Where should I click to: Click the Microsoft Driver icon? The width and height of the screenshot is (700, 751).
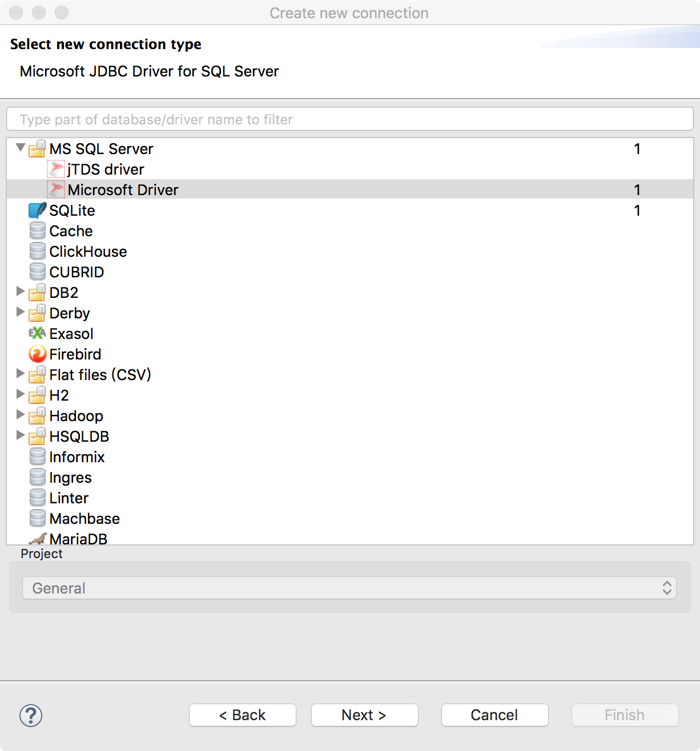(x=56, y=190)
